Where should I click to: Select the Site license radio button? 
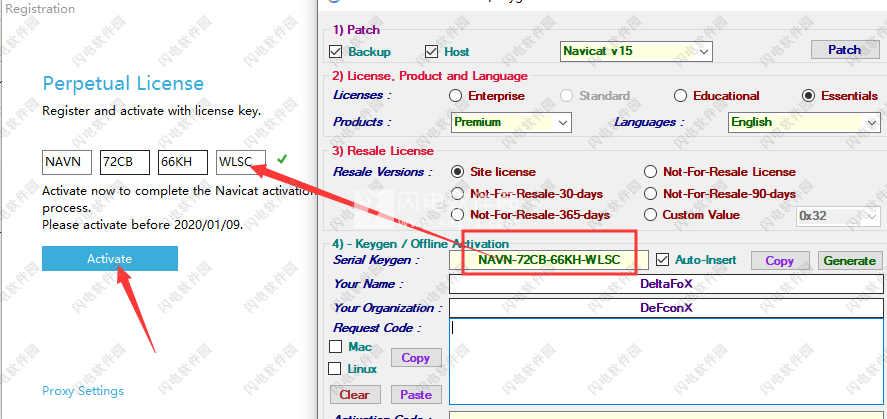pos(458,171)
